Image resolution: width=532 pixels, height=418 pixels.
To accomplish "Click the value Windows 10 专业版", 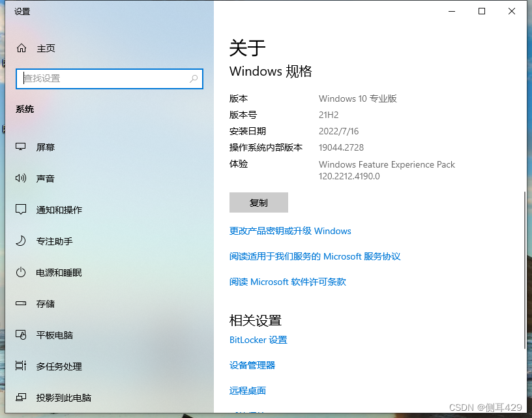I will pyautogui.click(x=358, y=98).
